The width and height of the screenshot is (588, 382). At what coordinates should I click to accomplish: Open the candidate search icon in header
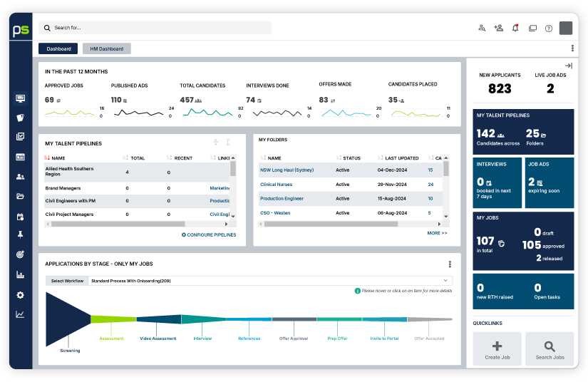482,28
